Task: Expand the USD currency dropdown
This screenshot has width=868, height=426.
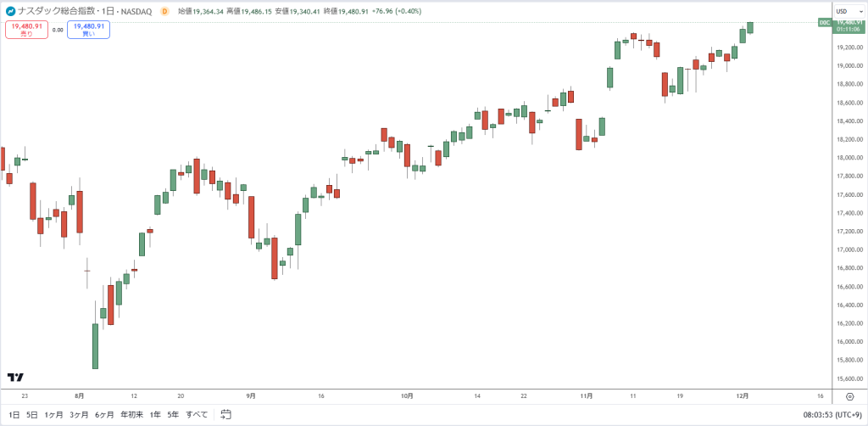Action: click(849, 11)
